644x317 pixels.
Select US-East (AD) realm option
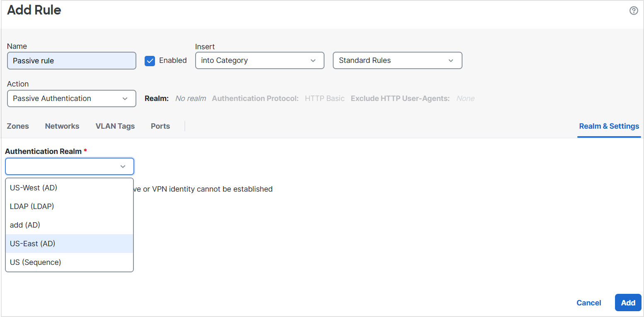click(32, 244)
